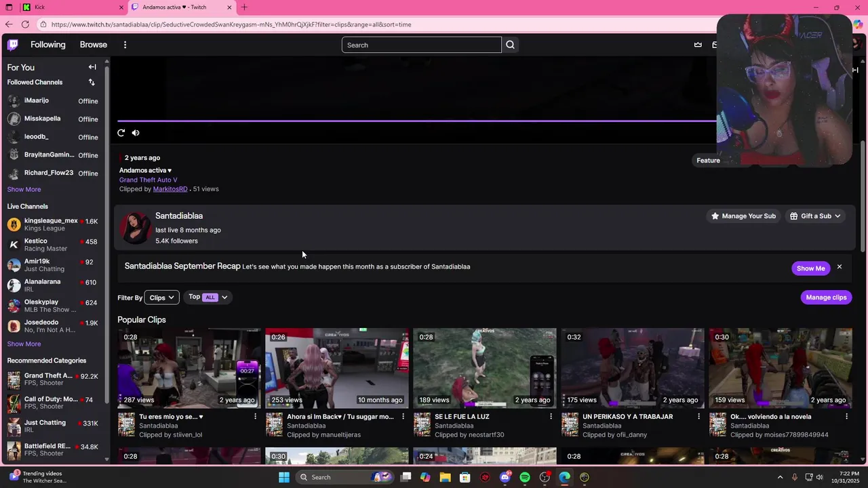Open Santadiablaa's channel avatar
Image resolution: width=868 pixels, height=488 pixels.
(x=135, y=228)
